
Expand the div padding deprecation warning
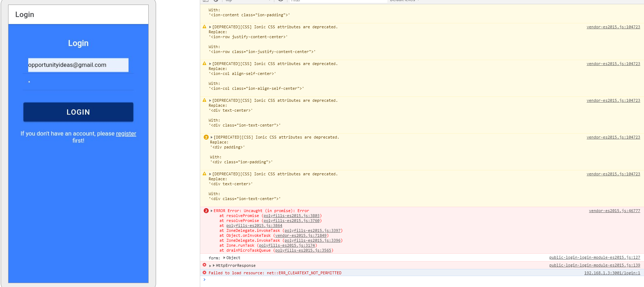pyautogui.click(x=211, y=137)
